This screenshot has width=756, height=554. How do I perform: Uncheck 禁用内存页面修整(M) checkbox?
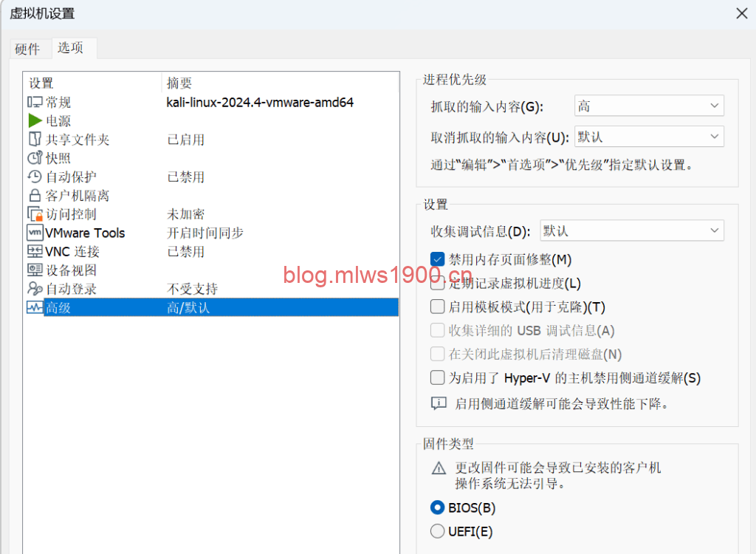(438, 259)
